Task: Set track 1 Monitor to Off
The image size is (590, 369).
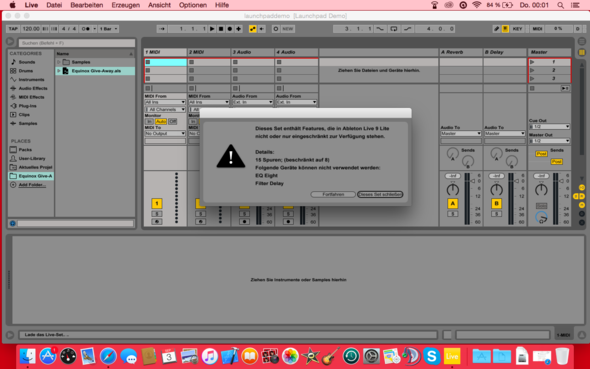Action: [x=172, y=121]
